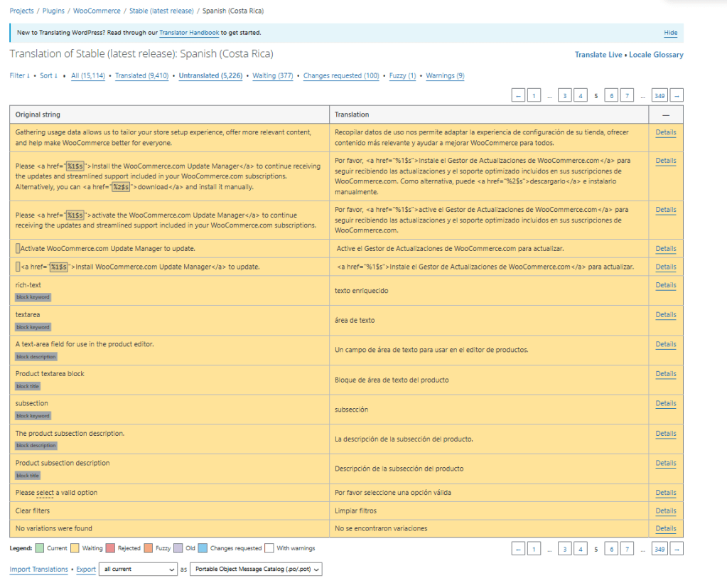Screen dimensions: 727x588
Task: Open page 3 in bottom pagination
Action: coord(564,549)
